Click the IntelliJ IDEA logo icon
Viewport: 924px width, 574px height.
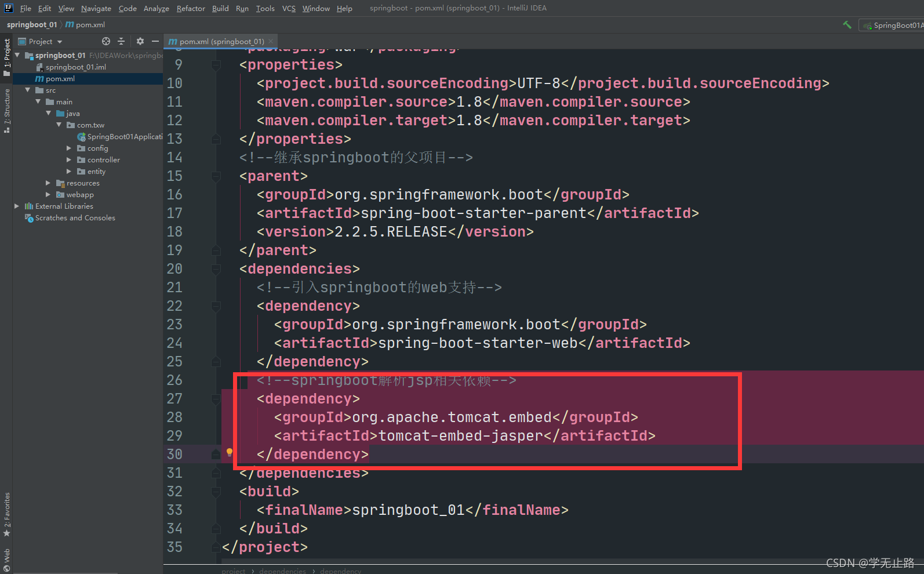point(8,8)
